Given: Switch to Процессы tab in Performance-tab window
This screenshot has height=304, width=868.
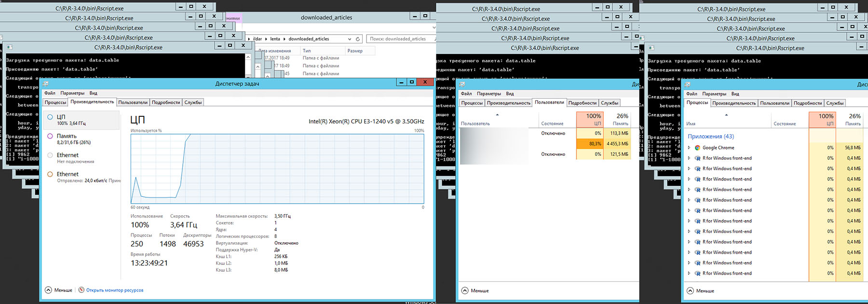Looking at the screenshot, I should coord(55,102).
